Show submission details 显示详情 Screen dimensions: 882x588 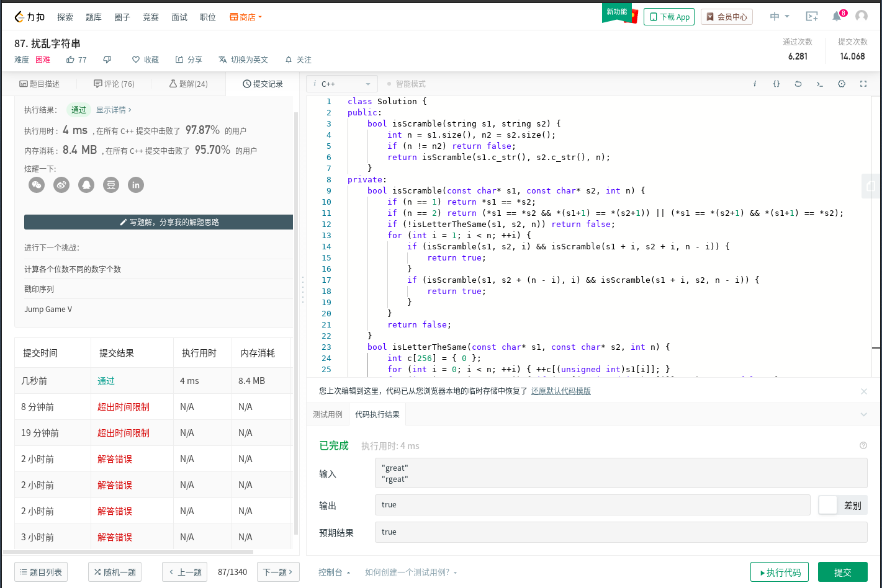click(x=114, y=110)
